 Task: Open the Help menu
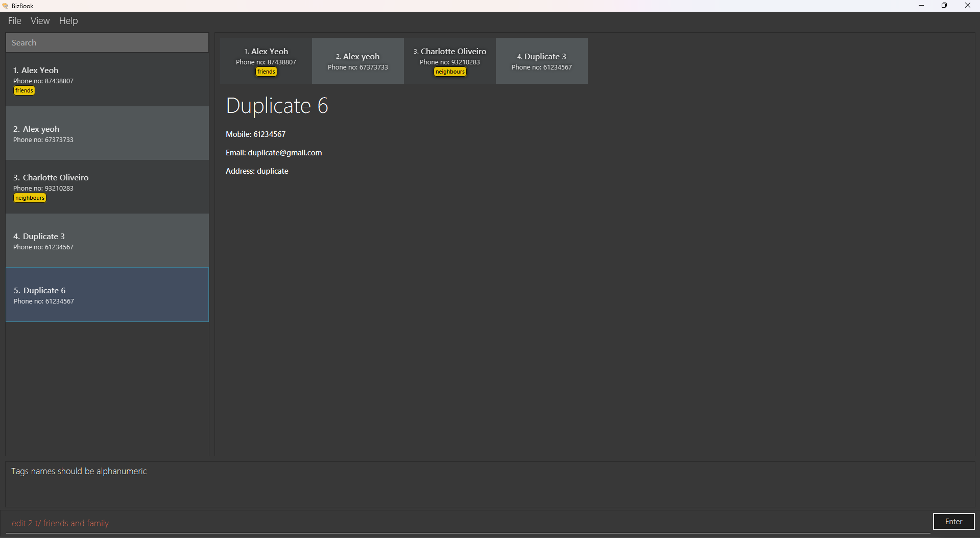pyautogui.click(x=68, y=21)
